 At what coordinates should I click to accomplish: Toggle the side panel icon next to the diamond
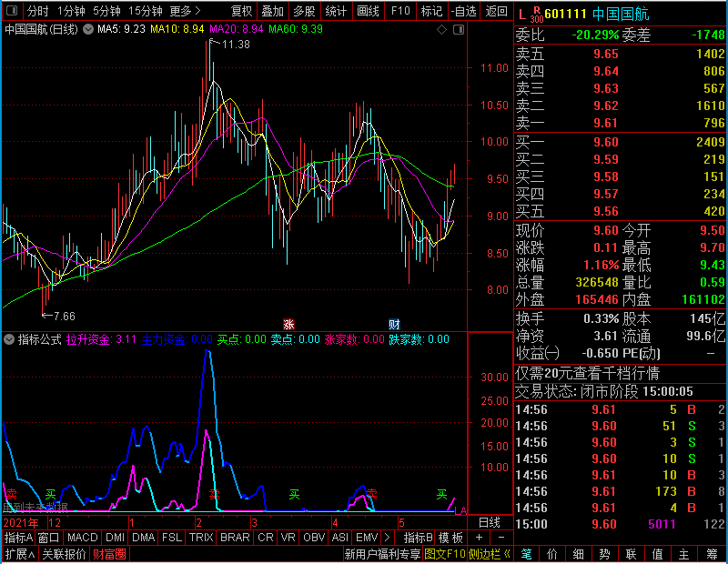coord(459,30)
